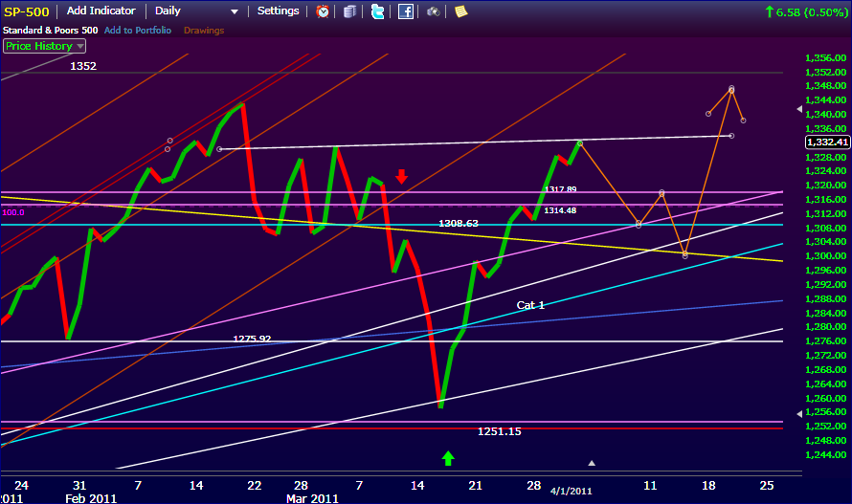Click the Standard & Poors 500 name
852x504 pixels.
click(51, 31)
